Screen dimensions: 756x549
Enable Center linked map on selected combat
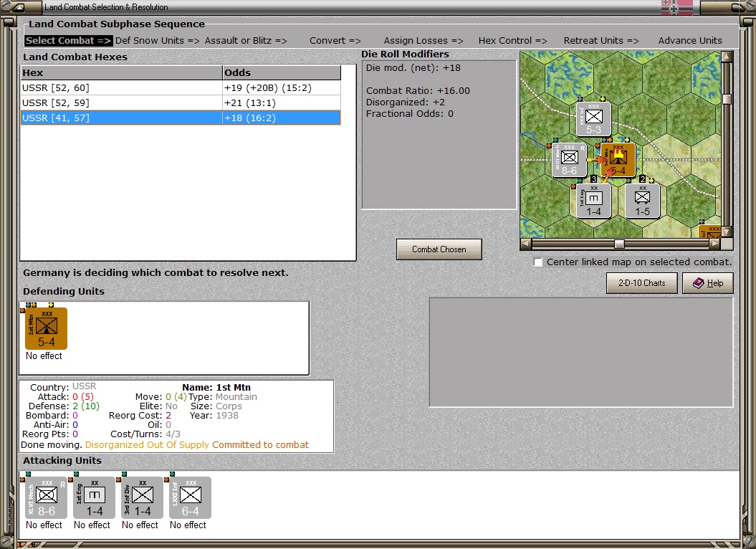(x=538, y=262)
